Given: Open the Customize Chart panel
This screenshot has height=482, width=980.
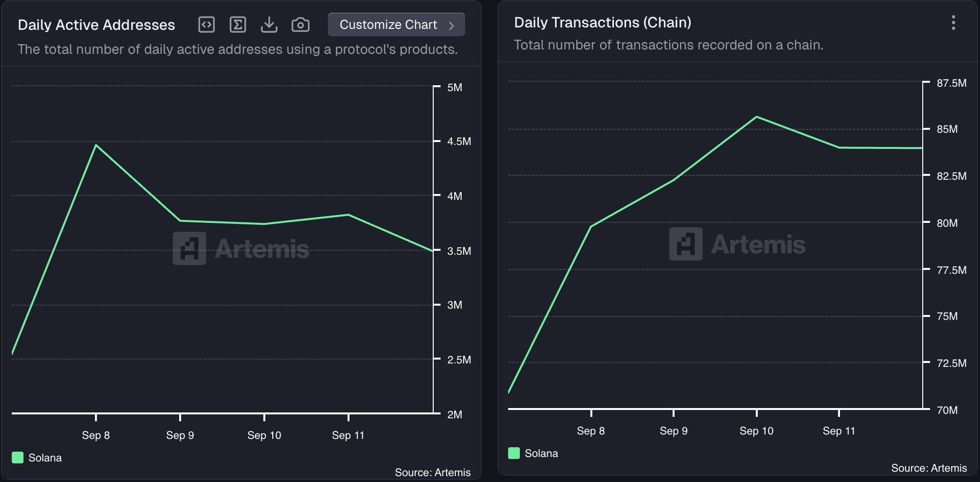Looking at the screenshot, I should click(x=388, y=24).
